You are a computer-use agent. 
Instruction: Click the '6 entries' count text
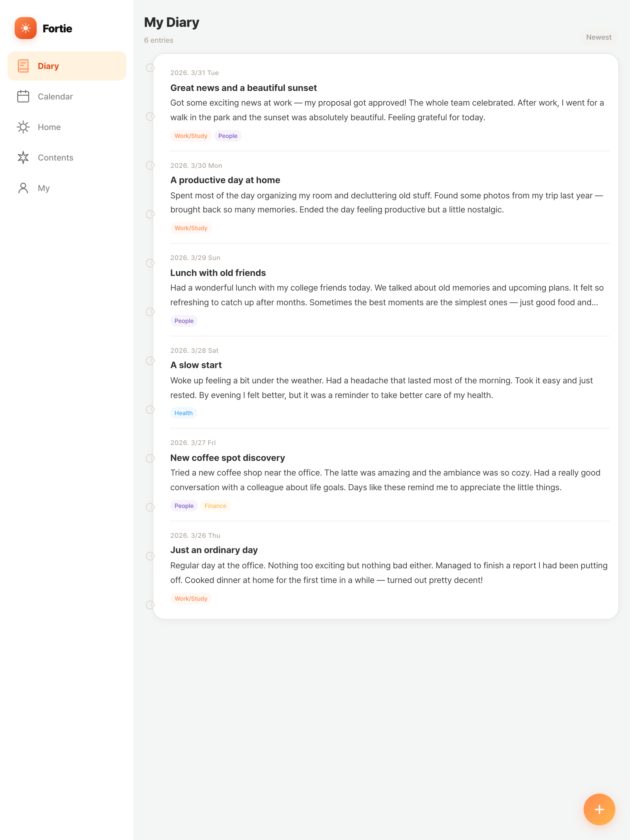pyautogui.click(x=159, y=40)
